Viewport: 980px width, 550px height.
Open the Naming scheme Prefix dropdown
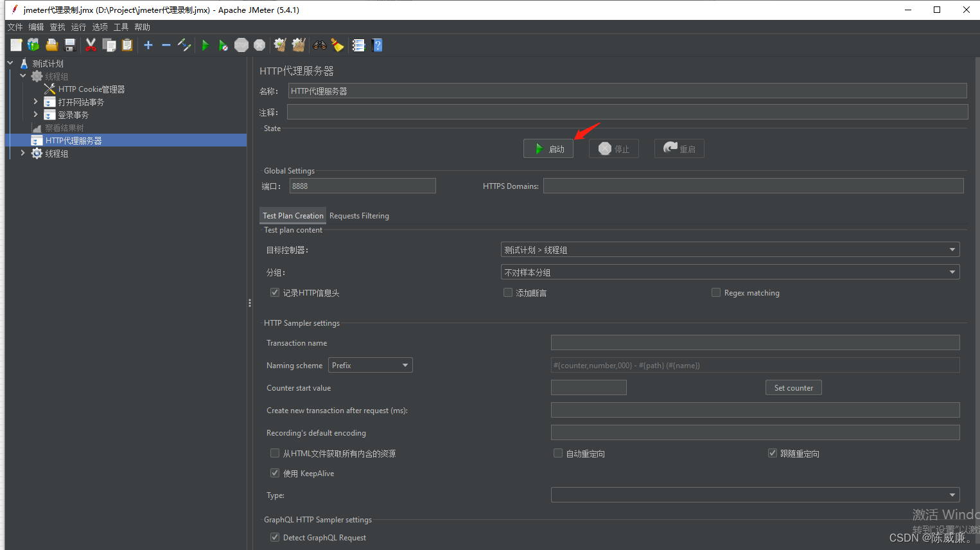click(371, 365)
